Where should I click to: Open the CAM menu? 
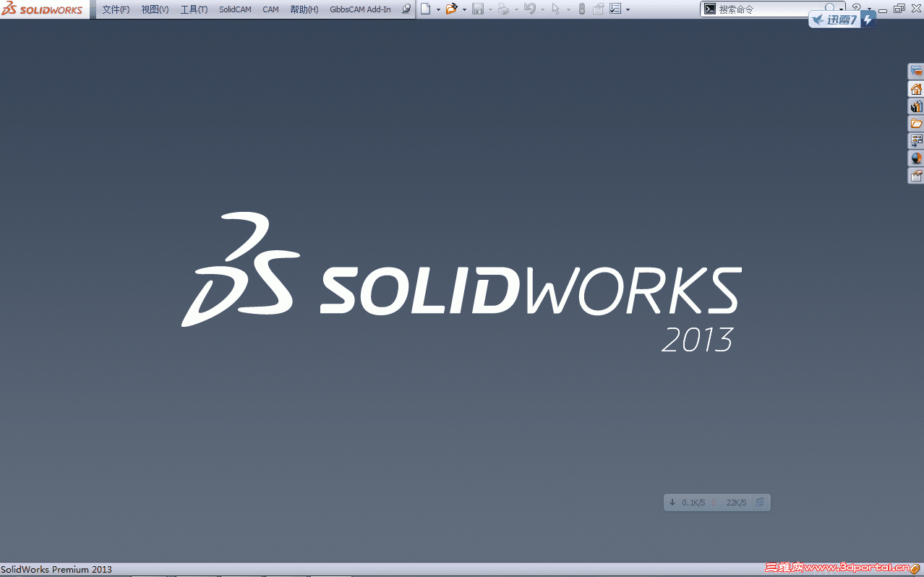point(270,9)
